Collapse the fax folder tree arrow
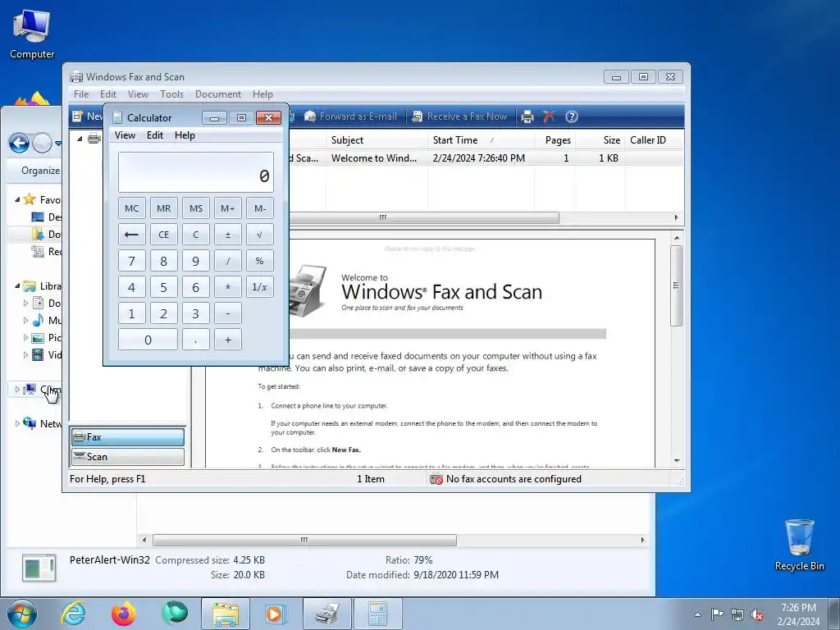The image size is (840, 630). point(80,139)
